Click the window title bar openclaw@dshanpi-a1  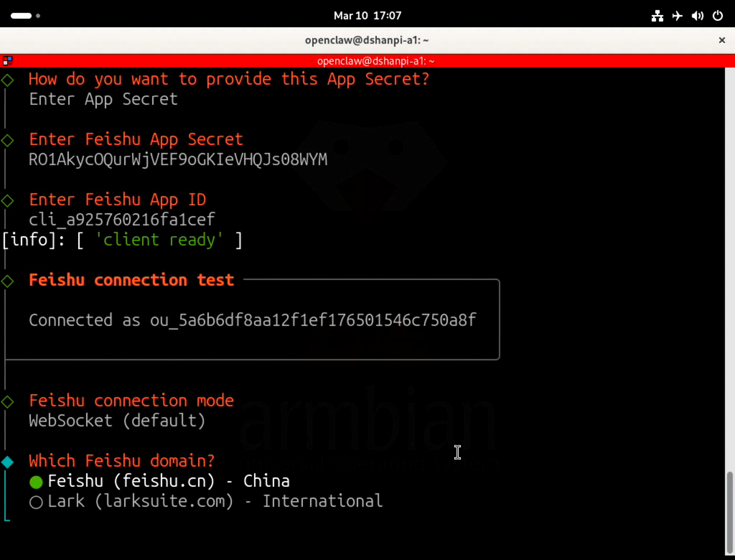coord(367,40)
